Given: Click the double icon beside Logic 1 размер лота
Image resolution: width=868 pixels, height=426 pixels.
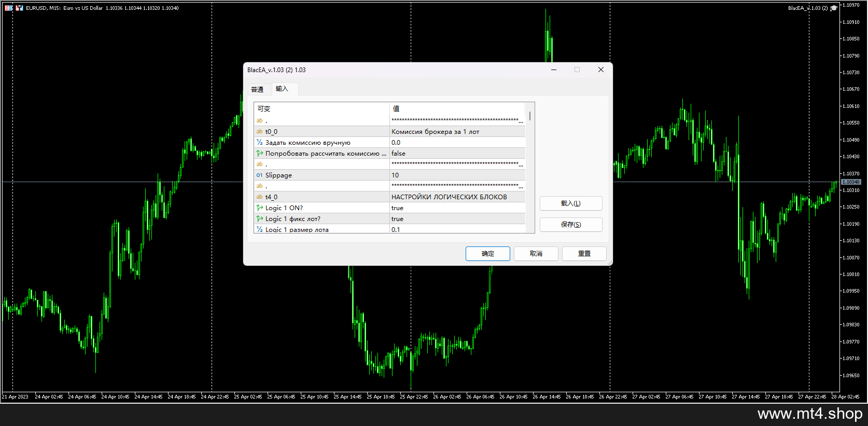Looking at the screenshot, I should click(259, 229).
